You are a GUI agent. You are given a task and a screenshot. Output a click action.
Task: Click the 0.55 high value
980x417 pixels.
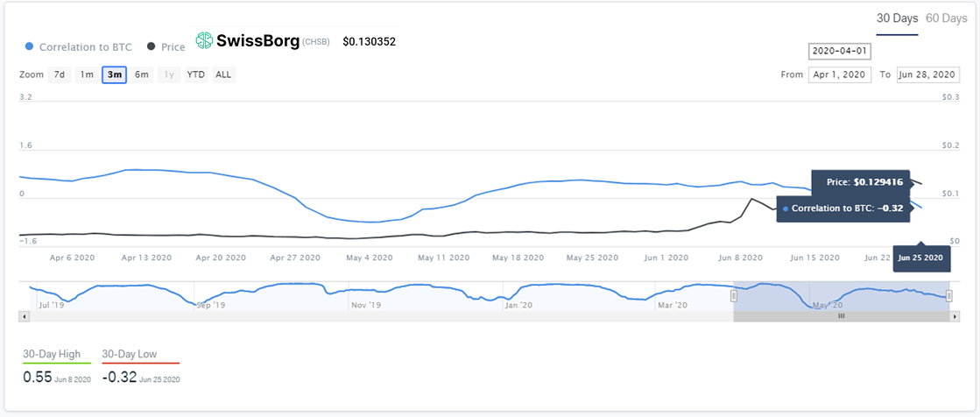click(36, 377)
